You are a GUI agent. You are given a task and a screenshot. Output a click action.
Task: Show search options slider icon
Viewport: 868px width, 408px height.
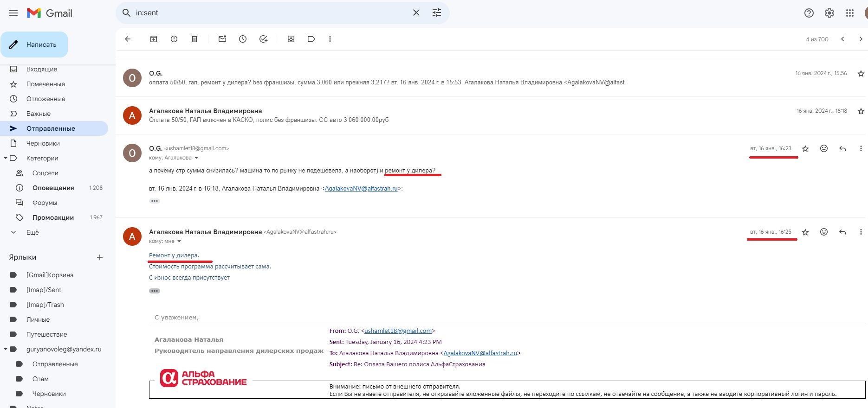(437, 13)
